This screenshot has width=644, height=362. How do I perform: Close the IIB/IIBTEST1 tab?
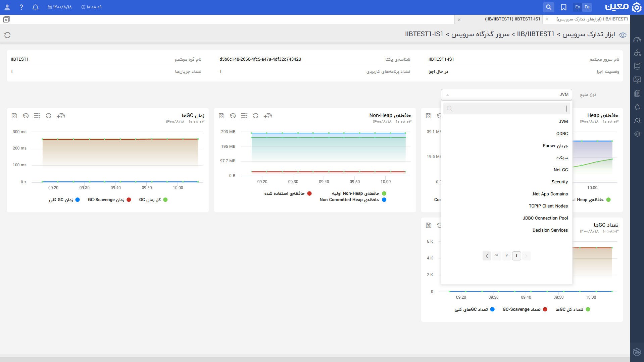click(547, 19)
